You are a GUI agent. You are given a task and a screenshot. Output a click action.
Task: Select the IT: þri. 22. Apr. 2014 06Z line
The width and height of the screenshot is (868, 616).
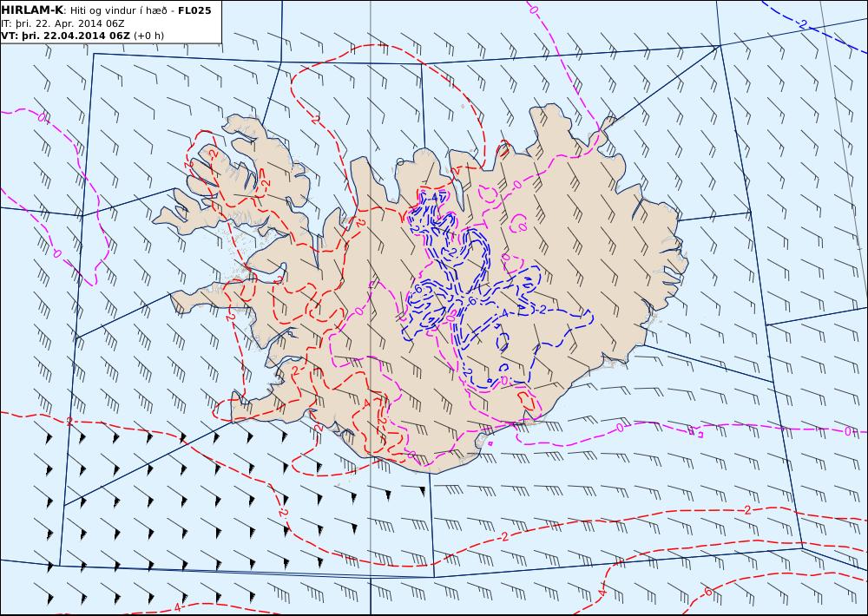pos(62,23)
